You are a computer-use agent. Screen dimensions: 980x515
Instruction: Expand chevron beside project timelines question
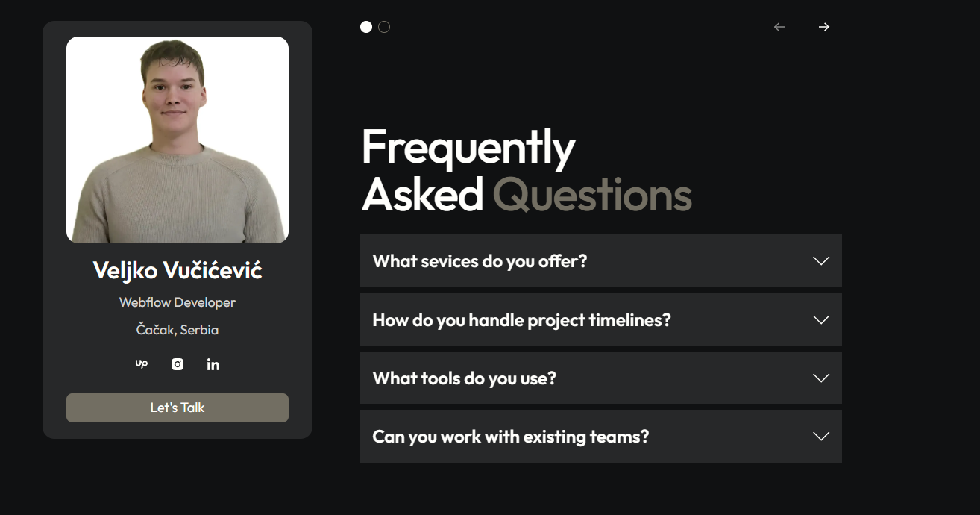point(821,319)
